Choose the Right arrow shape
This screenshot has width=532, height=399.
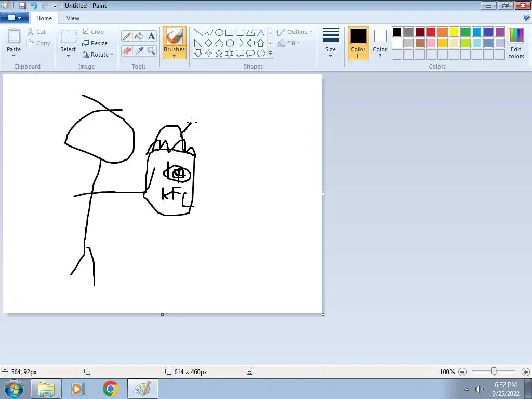pos(240,43)
